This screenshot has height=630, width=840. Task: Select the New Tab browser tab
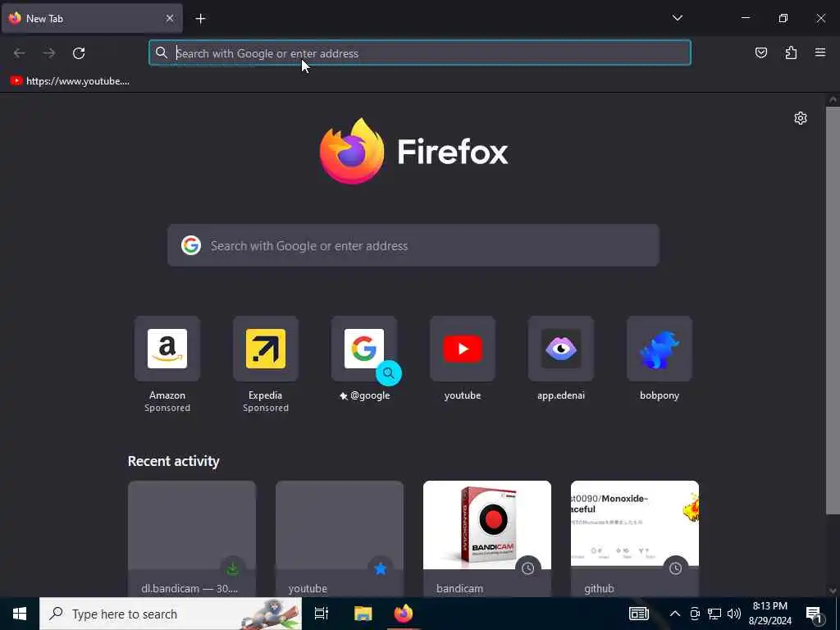92,18
